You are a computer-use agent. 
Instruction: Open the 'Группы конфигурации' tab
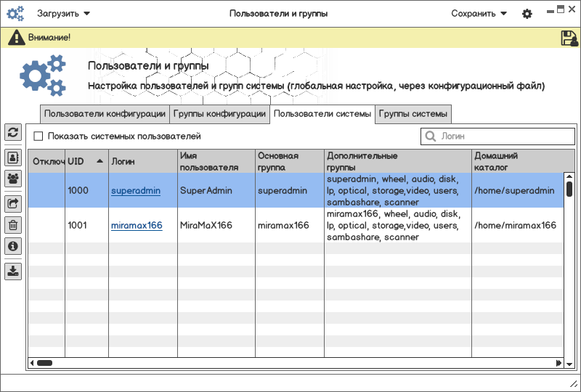[219, 114]
